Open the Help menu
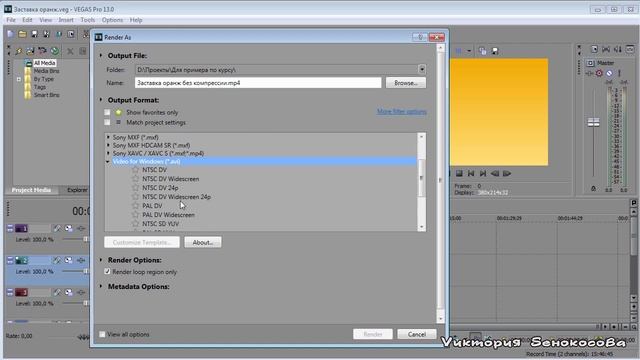This screenshot has height=360, width=640. [136, 20]
